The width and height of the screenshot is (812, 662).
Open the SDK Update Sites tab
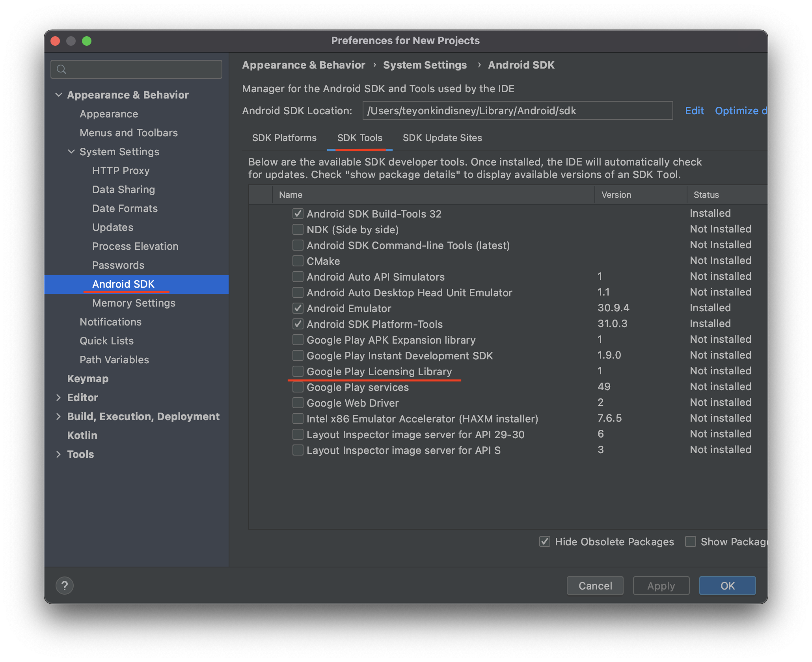442,138
